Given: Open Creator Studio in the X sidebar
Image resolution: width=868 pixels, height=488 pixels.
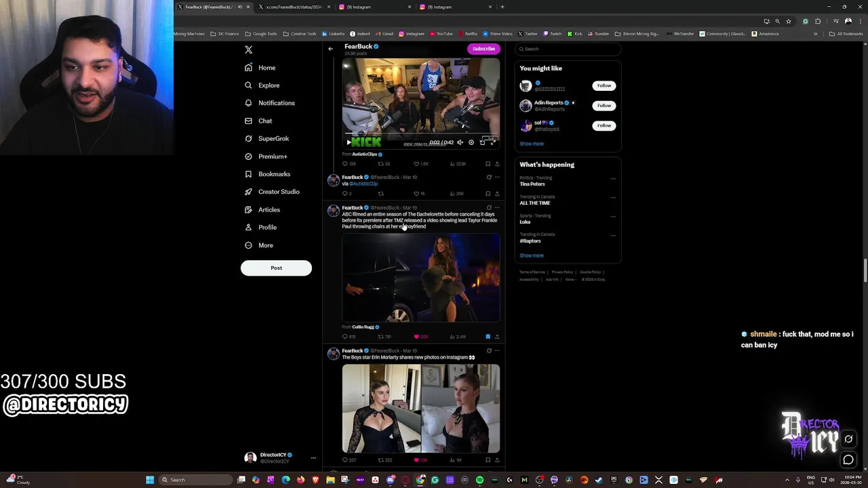Looking at the screenshot, I should tap(273, 192).
